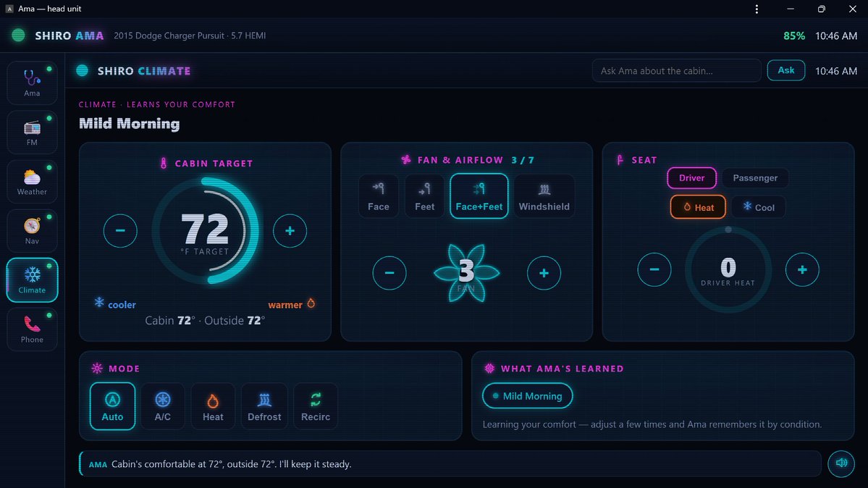Switch seat control to Driver

tap(691, 178)
